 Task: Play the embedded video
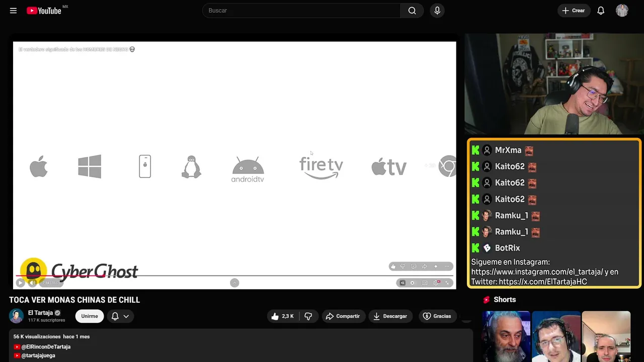click(x=20, y=283)
